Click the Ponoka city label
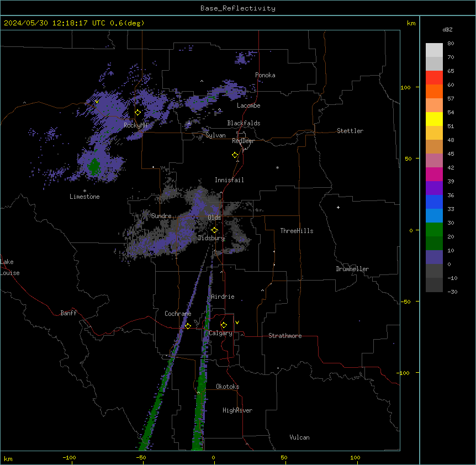The height and width of the screenshot is (465, 476). pos(265,75)
